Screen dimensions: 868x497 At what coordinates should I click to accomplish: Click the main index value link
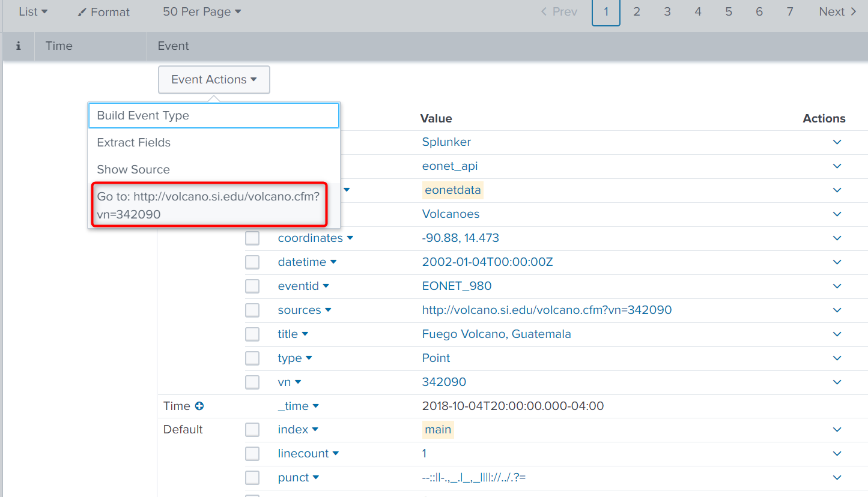438,429
